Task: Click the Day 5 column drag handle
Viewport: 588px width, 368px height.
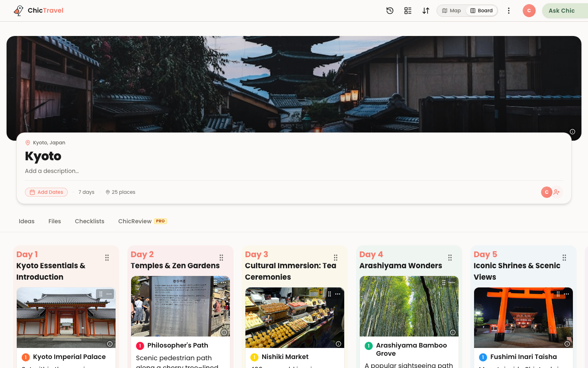Action: 564,258
